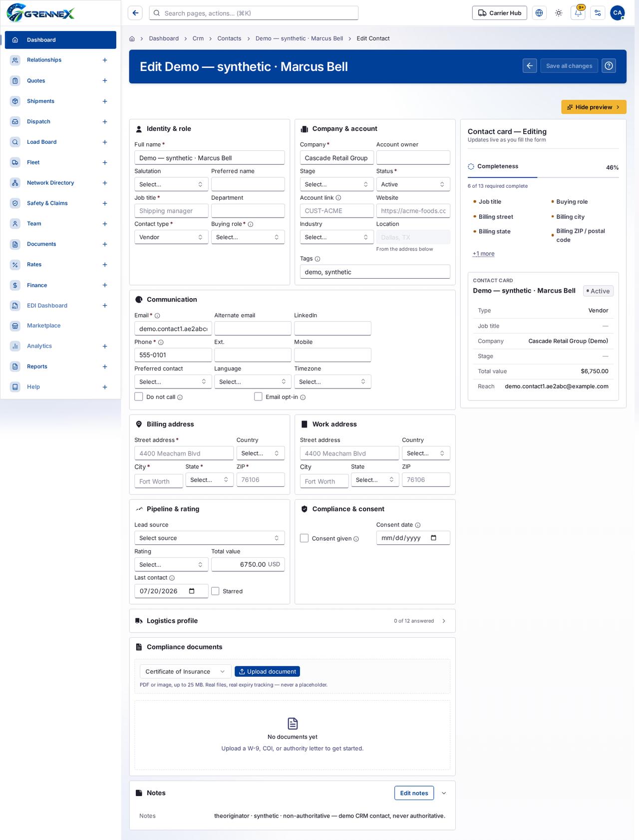Show info icon beside Last contact

(x=172, y=578)
